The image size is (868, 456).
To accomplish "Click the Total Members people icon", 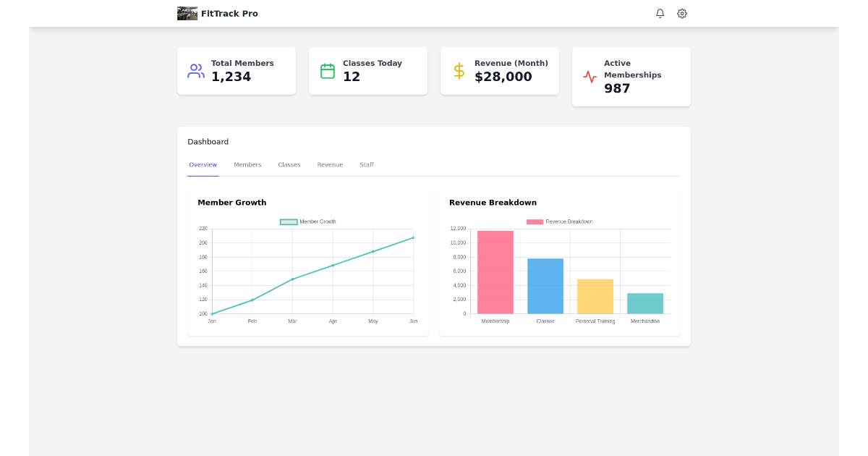I will [195, 70].
